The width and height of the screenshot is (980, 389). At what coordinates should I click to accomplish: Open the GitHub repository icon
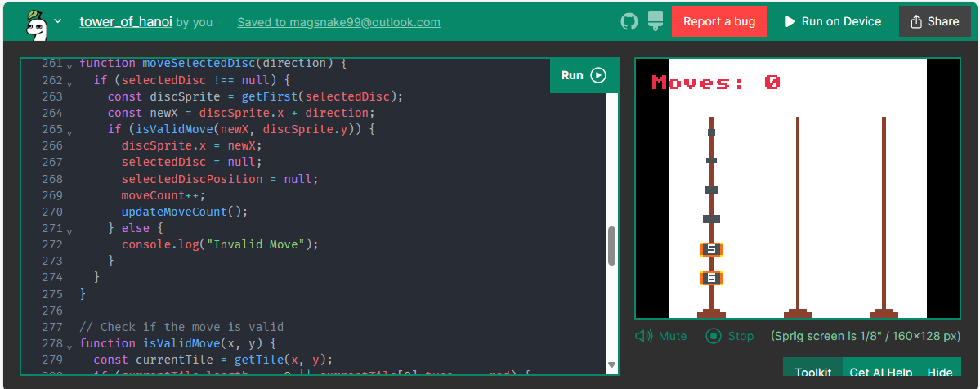629,21
